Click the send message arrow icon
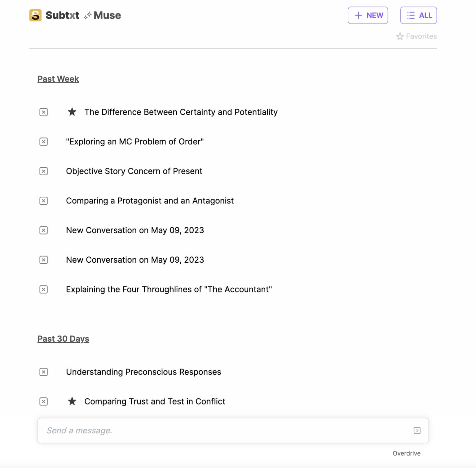Image resolution: width=476 pixels, height=468 pixels. tap(417, 431)
